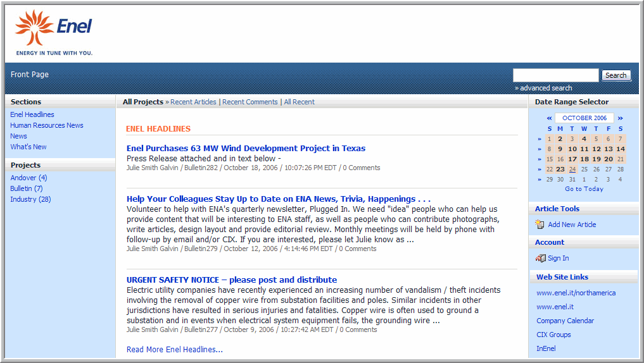Image resolution: width=644 pixels, height=363 pixels.
Task: Open www.enel.it web link
Action: pos(555,307)
